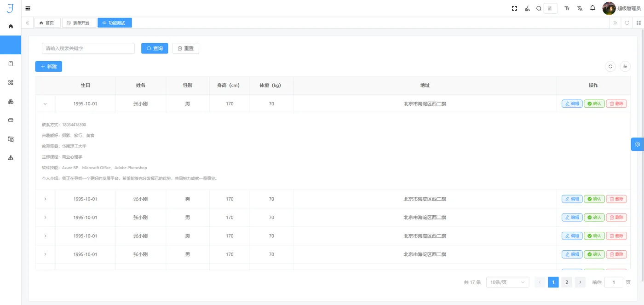Viewport: 644px width, 305px height.
Task: Click the 查询 search button
Action: click(x=155, y=48)
